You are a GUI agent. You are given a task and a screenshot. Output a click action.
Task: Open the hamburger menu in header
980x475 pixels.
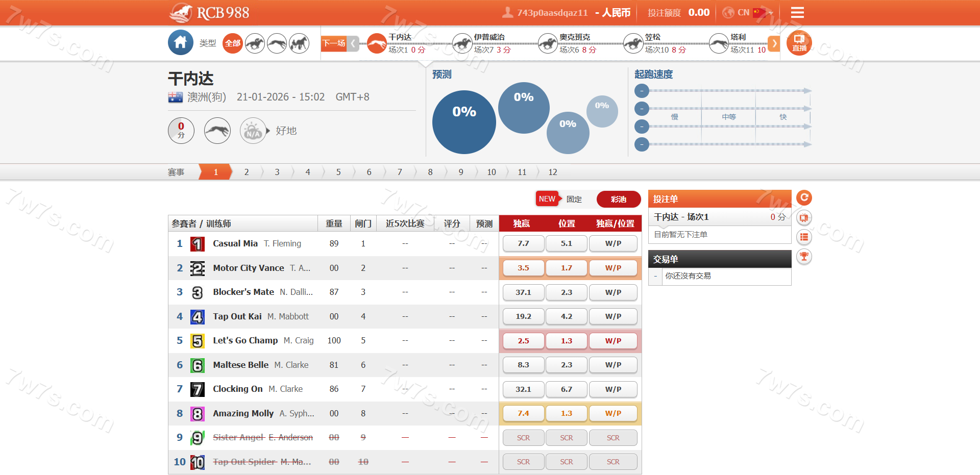797,13
